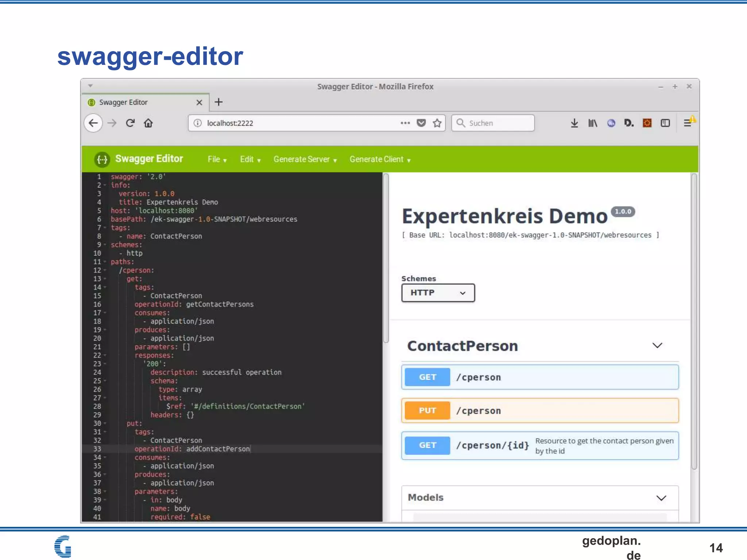Image resolution: width=747 pixels, height=560 pixels.
Task: Reload the page with the refresh icon
Action: 130,123
